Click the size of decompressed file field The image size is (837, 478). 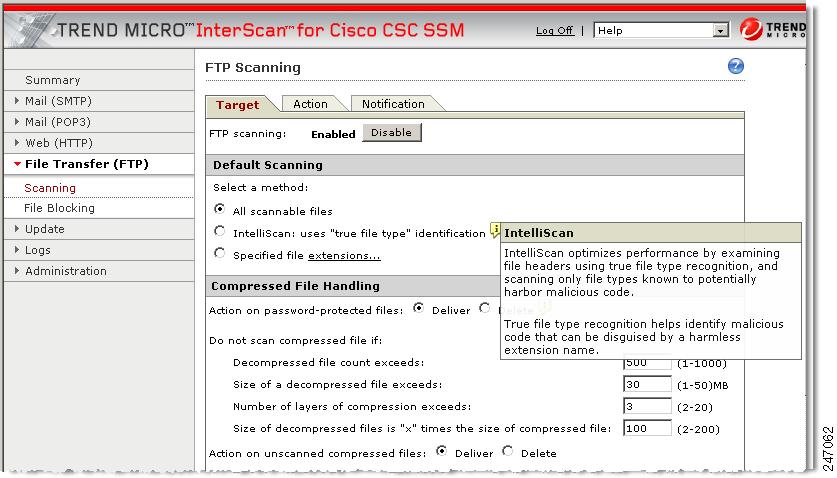click(647, 384)
